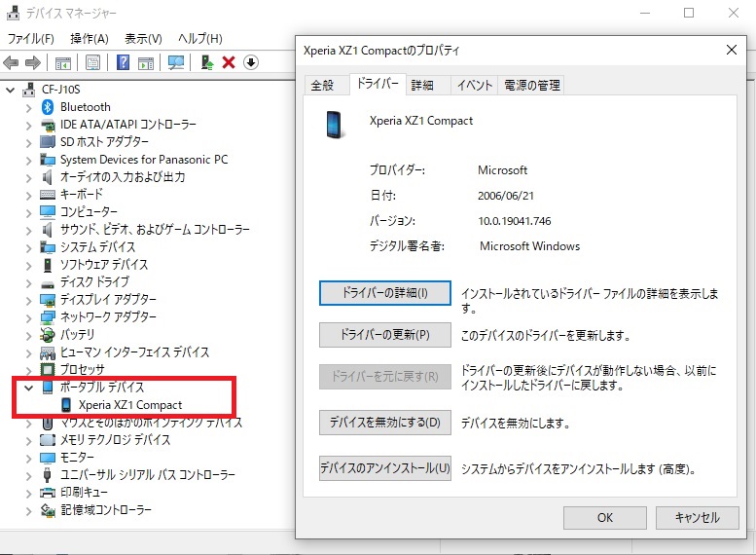Expand the ディスプレイ アダプター category
This screenshot has width=756, height=555.
(x=29, y=301)
